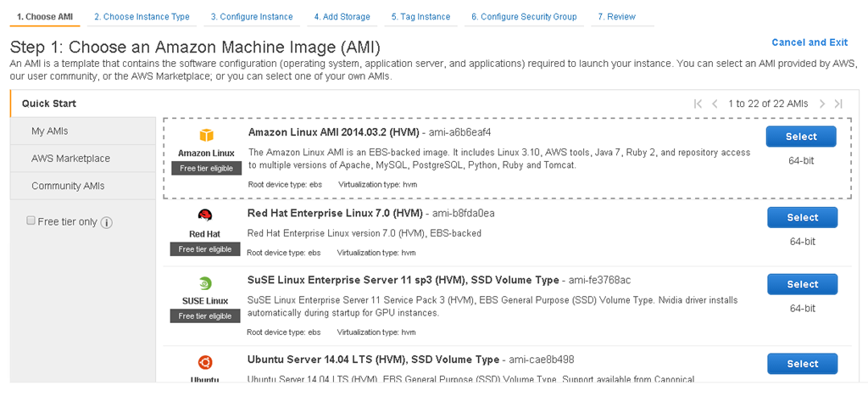Click the Amazon Linux AMI 2014.03.2 (HVM) title
868x413 pixels.
click(334, 133)
